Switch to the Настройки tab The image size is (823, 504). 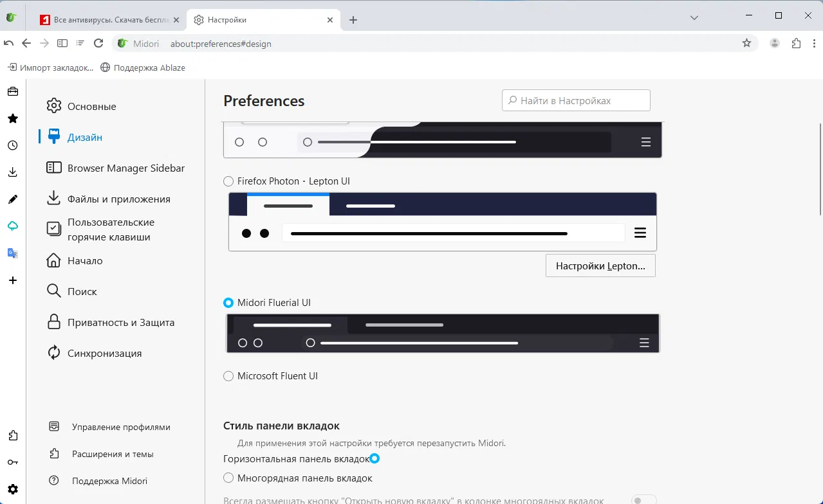(x=263, y=20)
